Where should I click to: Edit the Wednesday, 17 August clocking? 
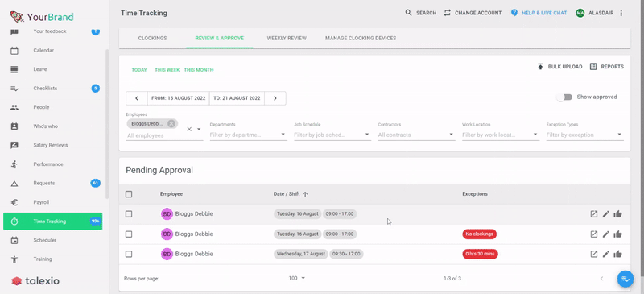(x=606, y=254)
